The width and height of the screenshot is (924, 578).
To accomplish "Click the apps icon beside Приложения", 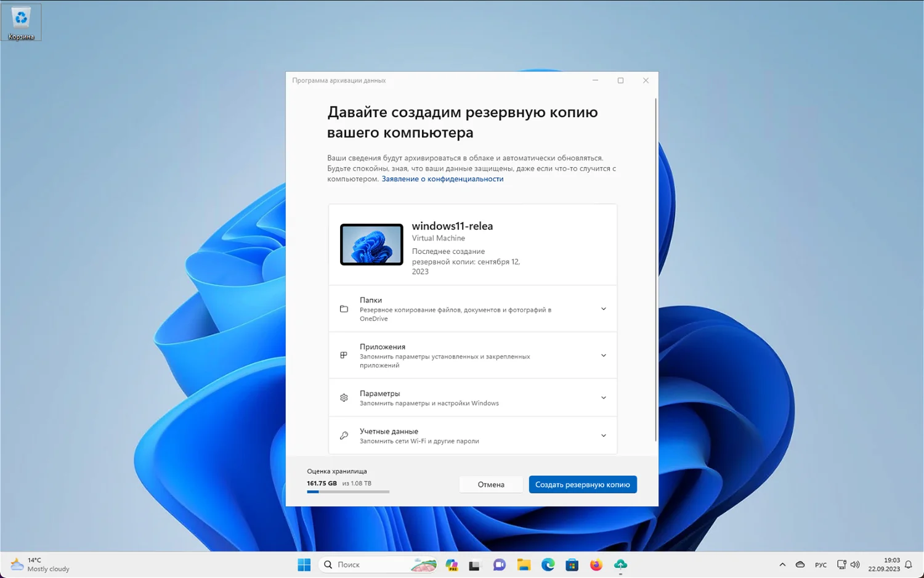I will 344,356.
